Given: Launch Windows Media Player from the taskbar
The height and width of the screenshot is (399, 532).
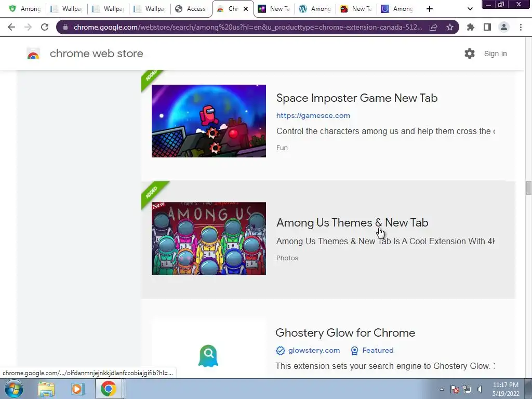Looking at the screenshot, I should click(77, 389).
